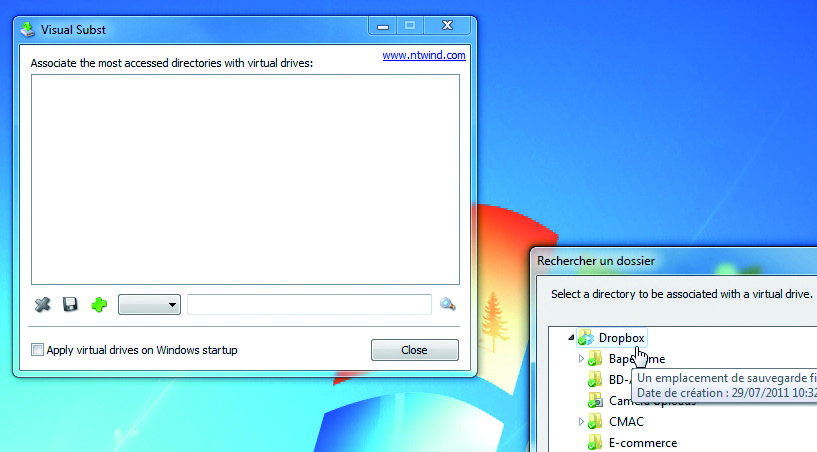This screenshot has height=452, width=817.
Task: Enable Apply virtual drives on Windows startup
Action: 38,350
